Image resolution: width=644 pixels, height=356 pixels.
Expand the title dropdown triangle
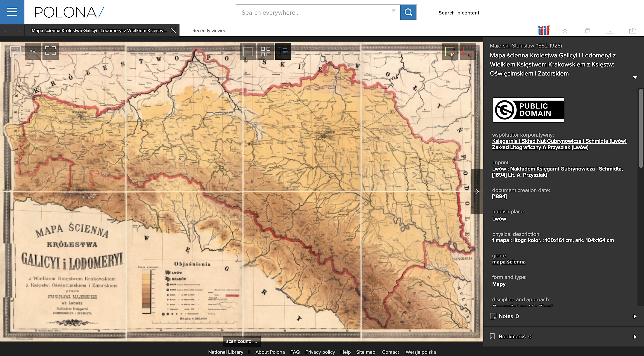coord(635,78)
